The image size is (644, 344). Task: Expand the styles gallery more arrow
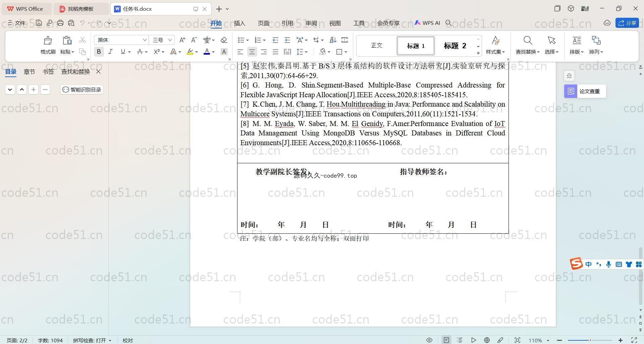click(478, 53)
